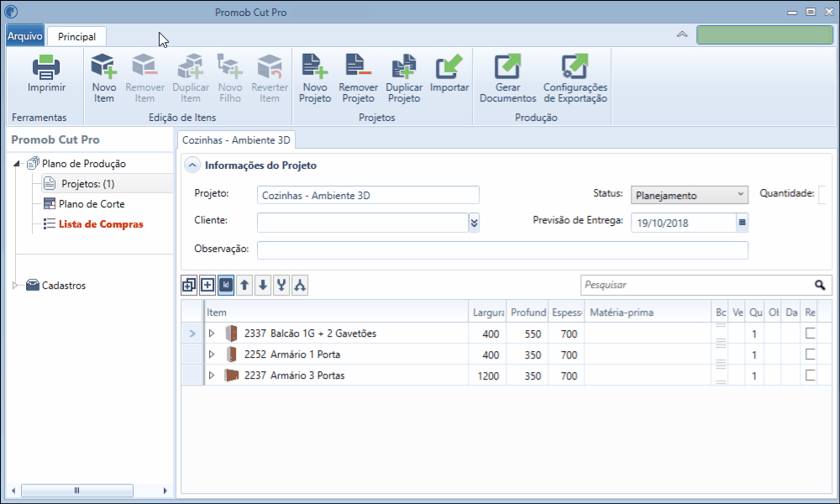The width and height of the screenshot is (840, 504).
Task: Click the sidebar horizontal scrollbar thumb
Action: click(x=76, y=490)
